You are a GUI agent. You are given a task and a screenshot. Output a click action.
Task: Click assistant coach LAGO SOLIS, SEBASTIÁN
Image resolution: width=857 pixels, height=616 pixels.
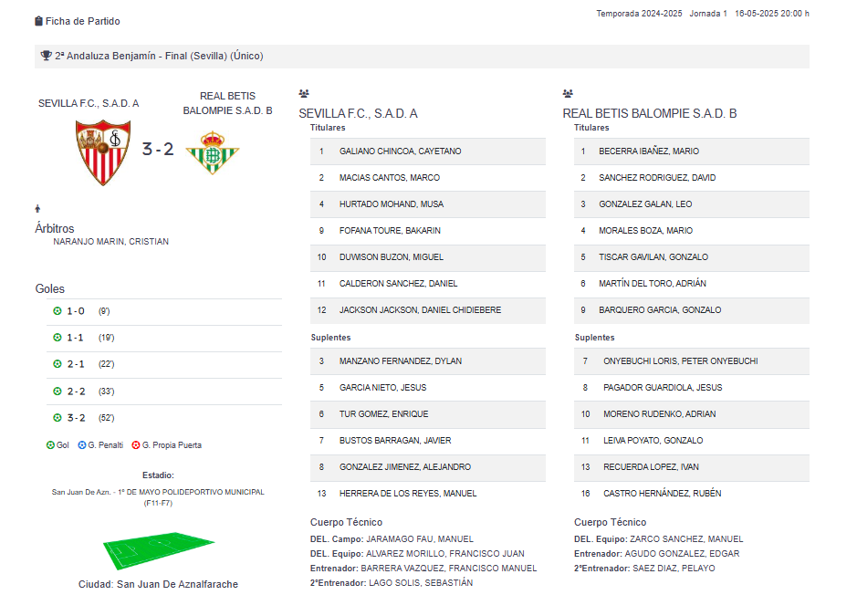pyautogui.click(x=421, y=583)
